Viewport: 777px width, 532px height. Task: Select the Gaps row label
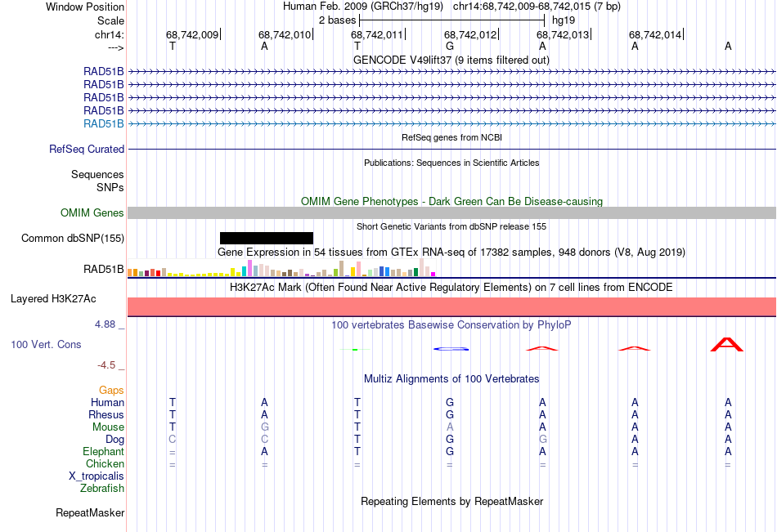click(x=111, y=391)
